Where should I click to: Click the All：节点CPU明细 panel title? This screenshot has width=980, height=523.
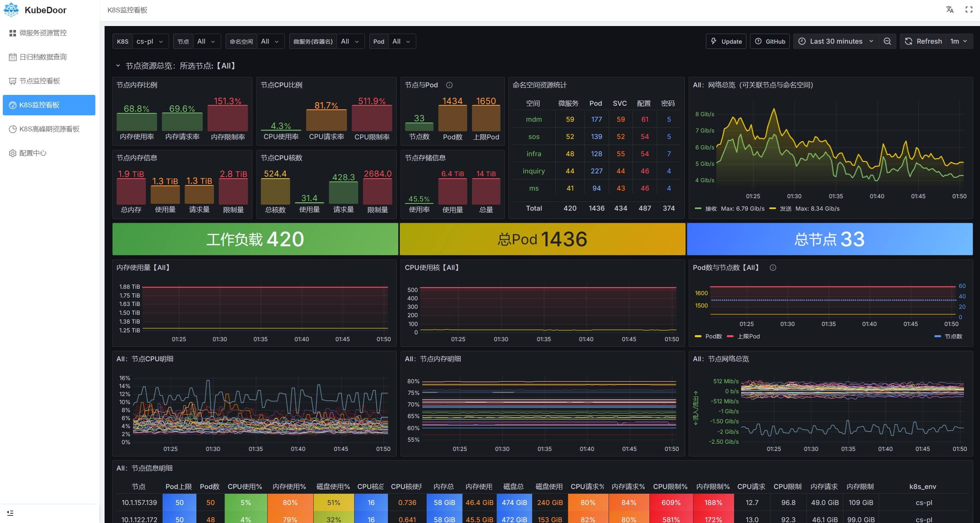tap(145, 359)
